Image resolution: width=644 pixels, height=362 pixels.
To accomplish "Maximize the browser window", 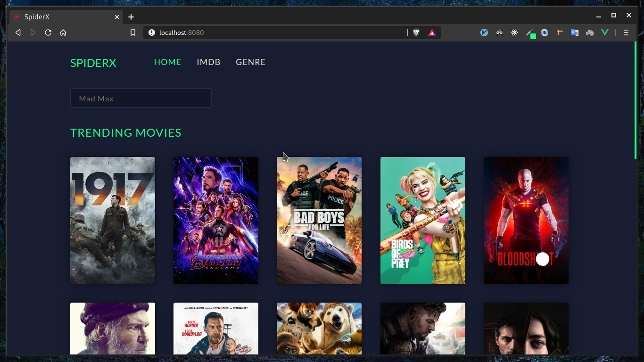I will [614, 16].
